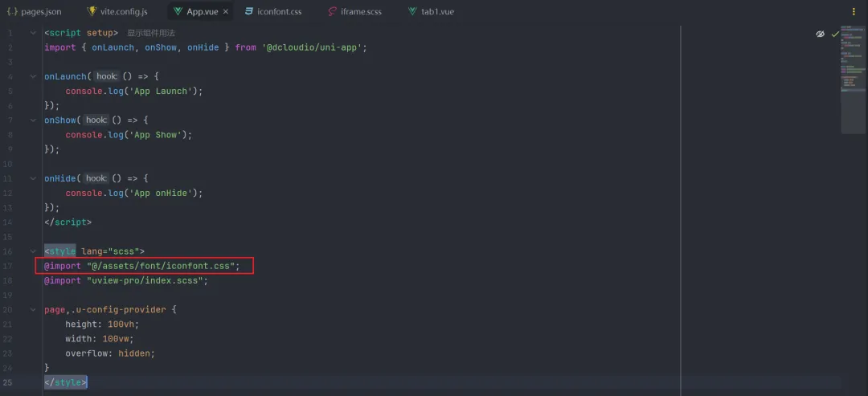The image size is (868, 396).
Task: Click the import keyword on line 2
Action: (x=59, y=47)
